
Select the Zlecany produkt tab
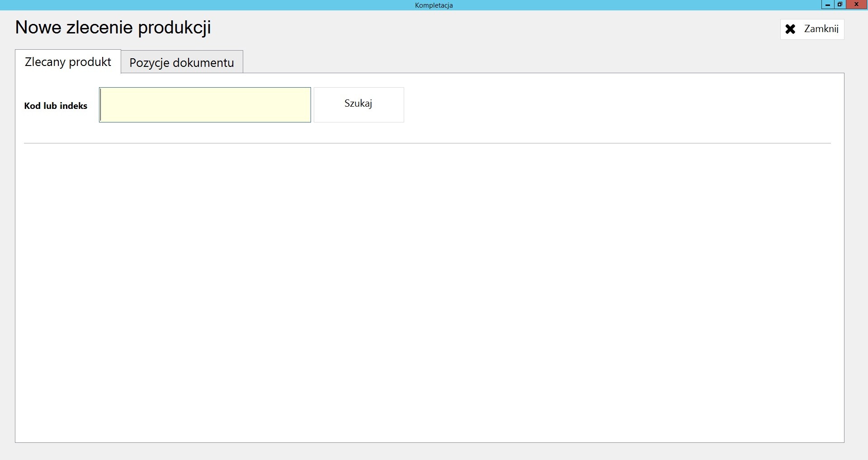pos(68,61)
